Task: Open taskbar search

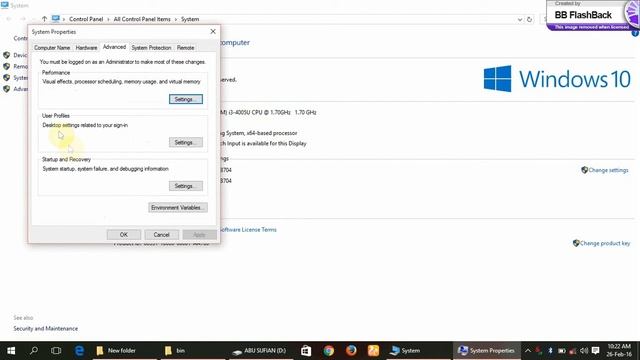Action: point(34,351)
